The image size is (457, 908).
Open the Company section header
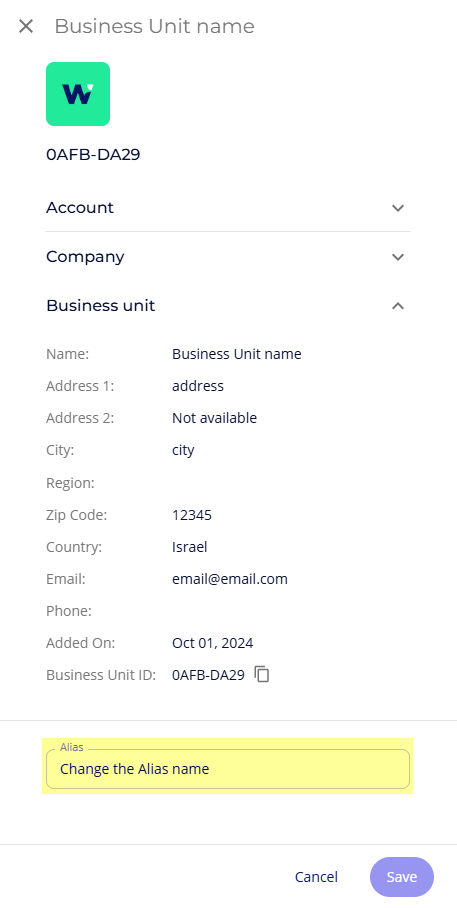point(228,257)
